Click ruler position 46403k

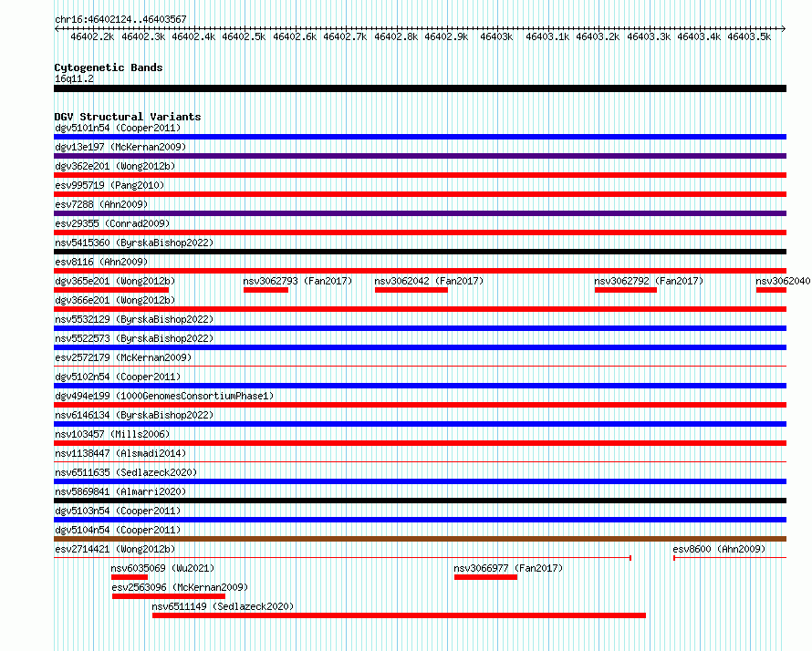pos(496,36)
